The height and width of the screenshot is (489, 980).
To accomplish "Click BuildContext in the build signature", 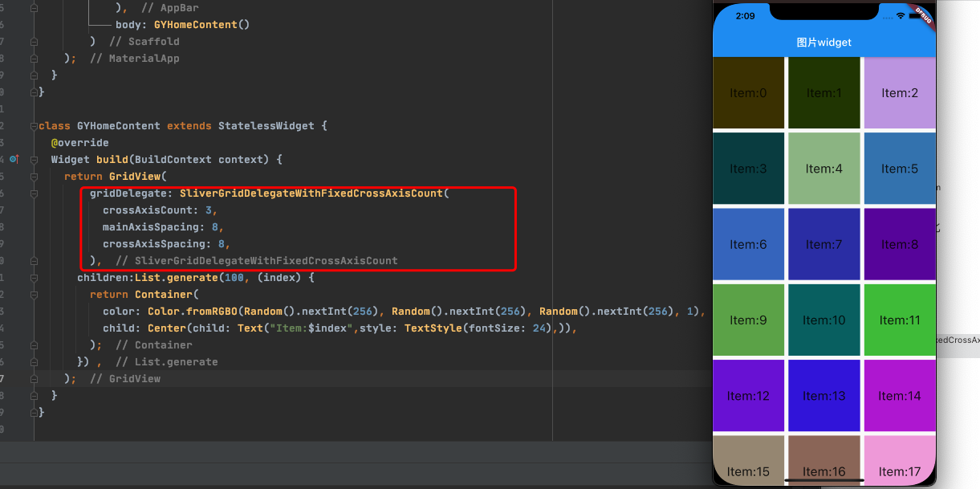I will [x=173, y=160].
